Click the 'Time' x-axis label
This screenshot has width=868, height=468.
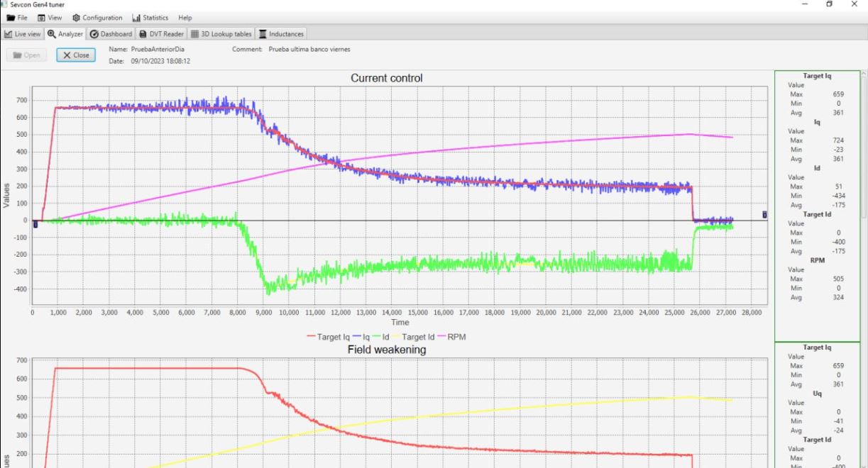point(400,323)
